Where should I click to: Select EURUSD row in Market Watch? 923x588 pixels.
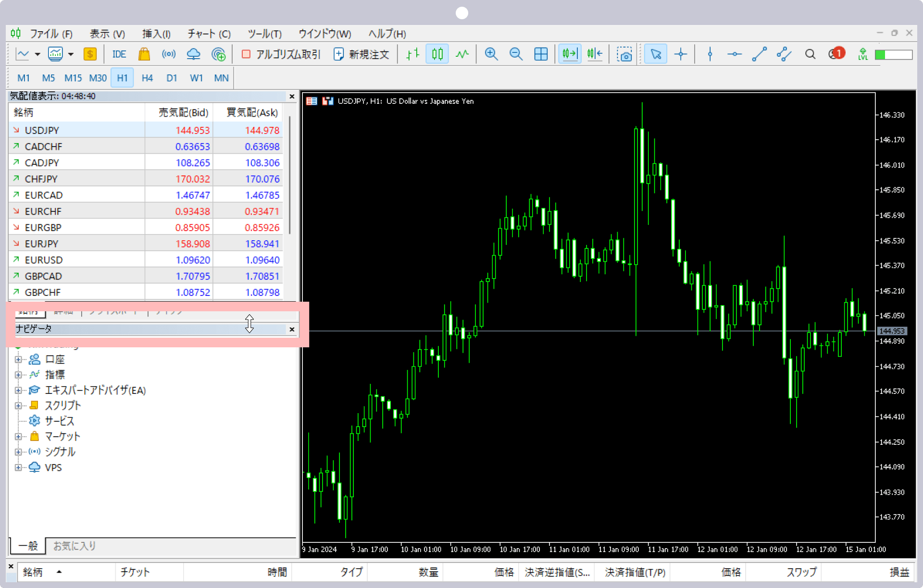click(x=146, y=260)
